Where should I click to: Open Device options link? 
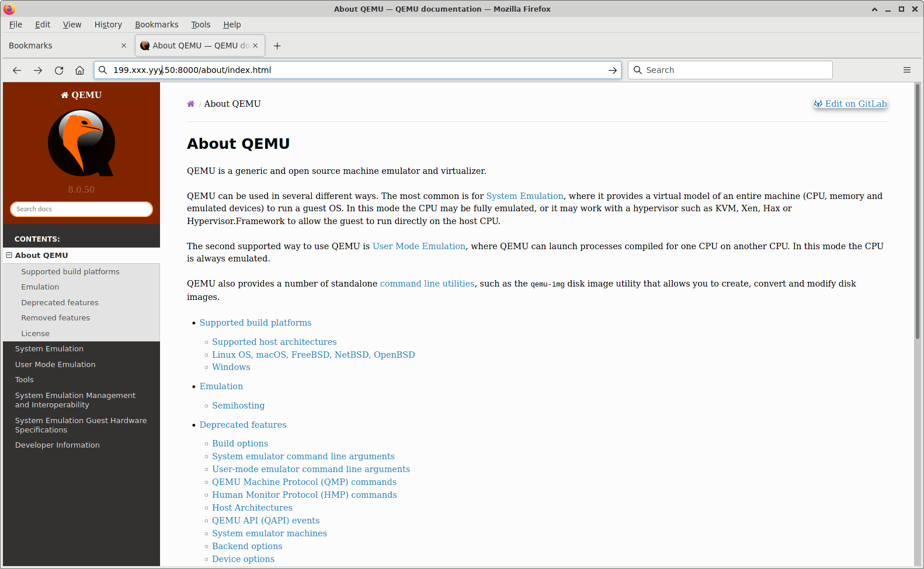pyautogui.click(x=243, y=559)
